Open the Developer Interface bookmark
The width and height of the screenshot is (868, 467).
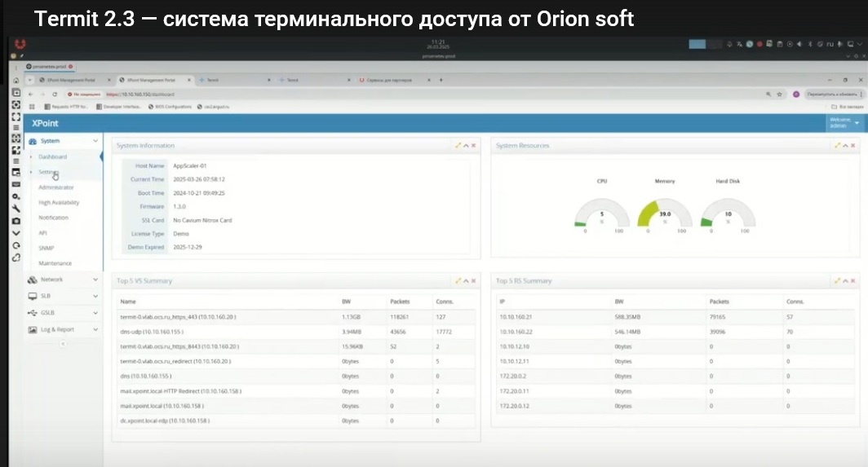tap(119, 107)
